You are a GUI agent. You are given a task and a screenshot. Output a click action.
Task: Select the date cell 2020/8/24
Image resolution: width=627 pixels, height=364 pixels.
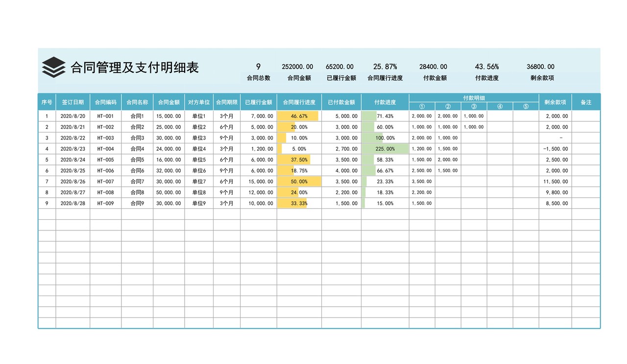[x=73, y=159]
